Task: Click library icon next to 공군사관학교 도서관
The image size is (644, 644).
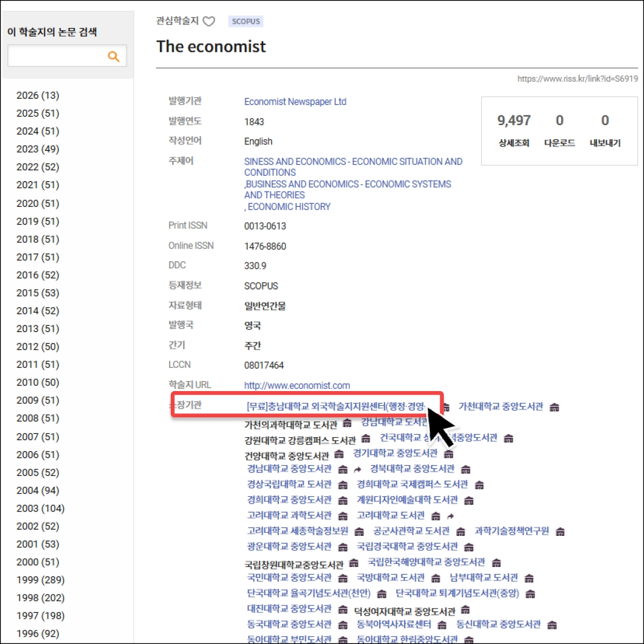Action: [460, 531]
